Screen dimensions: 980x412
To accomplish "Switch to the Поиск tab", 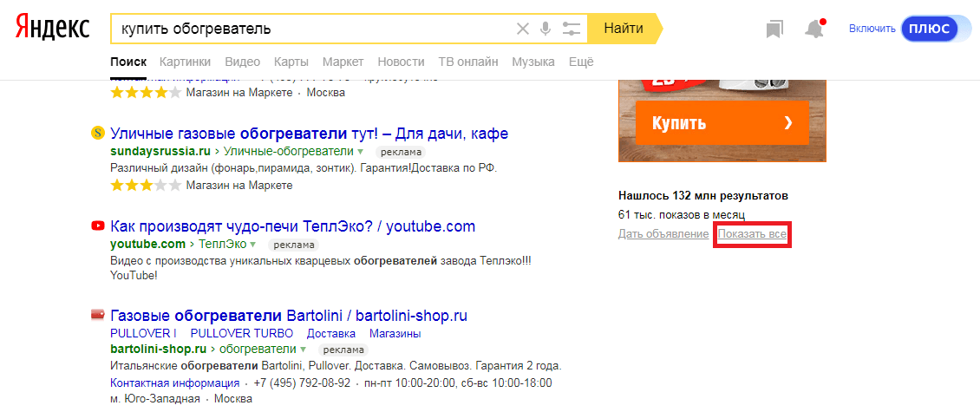I will pos(128,62).
